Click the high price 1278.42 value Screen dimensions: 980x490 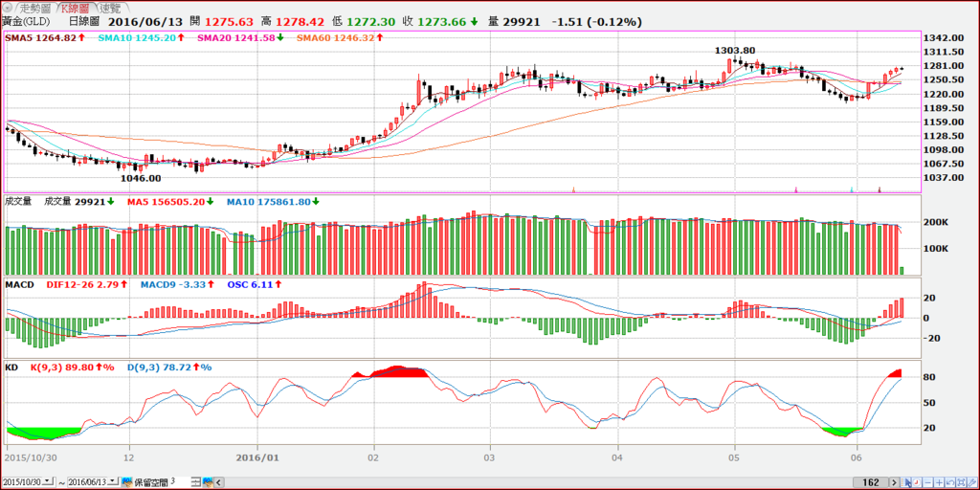click(300, 22)
